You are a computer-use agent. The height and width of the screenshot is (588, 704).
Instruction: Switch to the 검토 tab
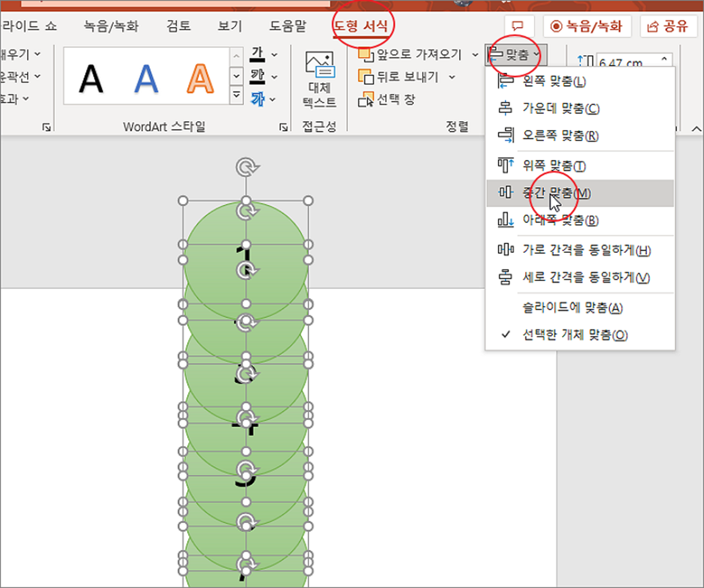(178, 26)
